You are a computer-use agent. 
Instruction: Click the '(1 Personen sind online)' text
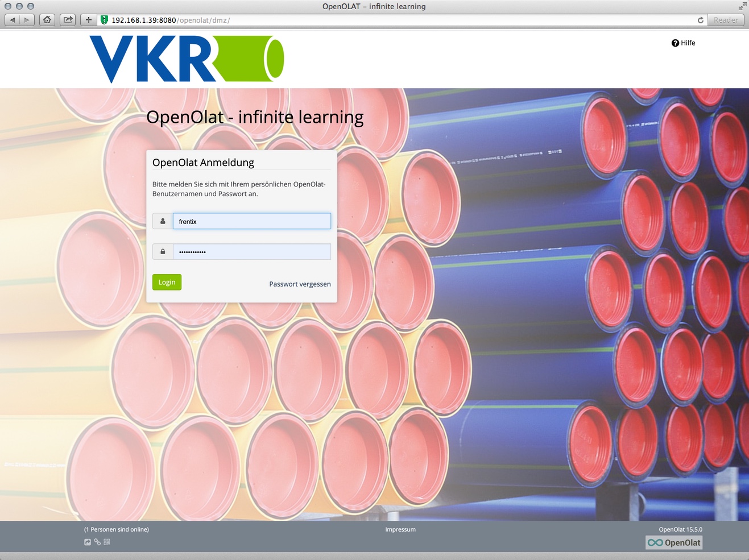[117, 529]
